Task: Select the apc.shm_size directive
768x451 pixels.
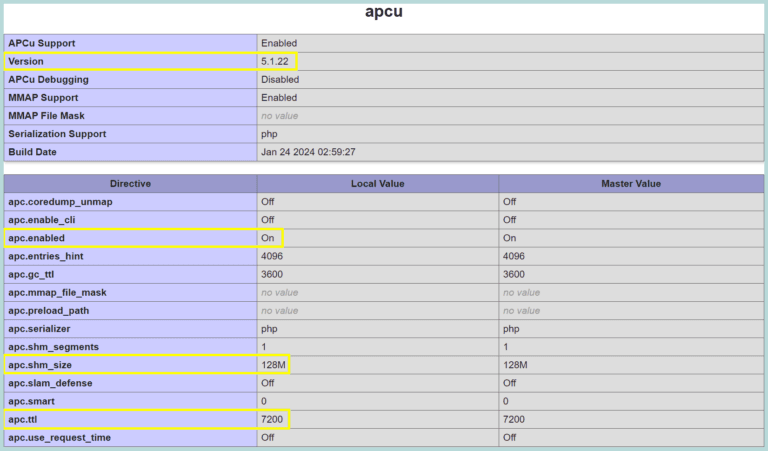Action: (40, 365)
